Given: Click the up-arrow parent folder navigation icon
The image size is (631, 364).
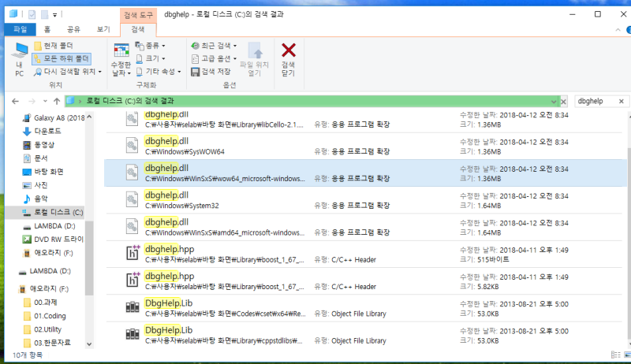Looking at the screenshot, I should click(x=57, y=102).
